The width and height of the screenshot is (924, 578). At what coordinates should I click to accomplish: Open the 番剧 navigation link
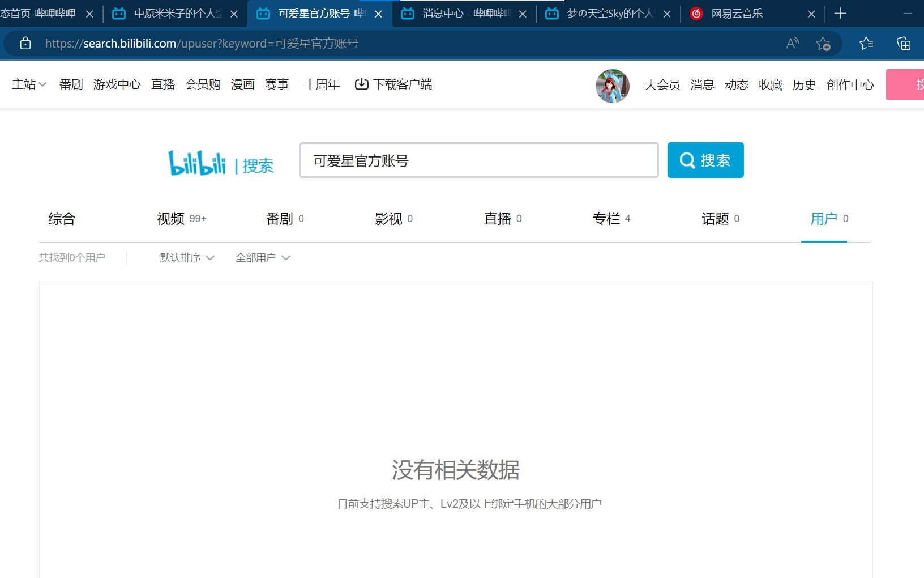[71, 84]
